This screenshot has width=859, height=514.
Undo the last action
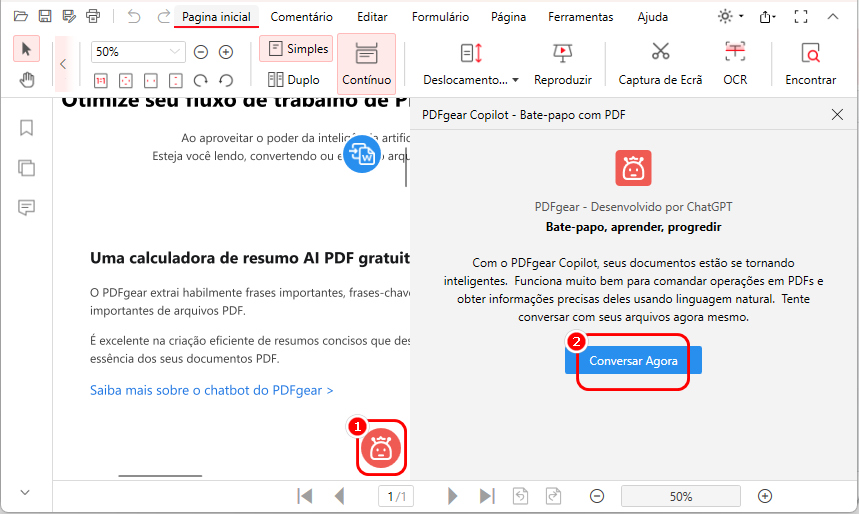[x=134, y=16]
